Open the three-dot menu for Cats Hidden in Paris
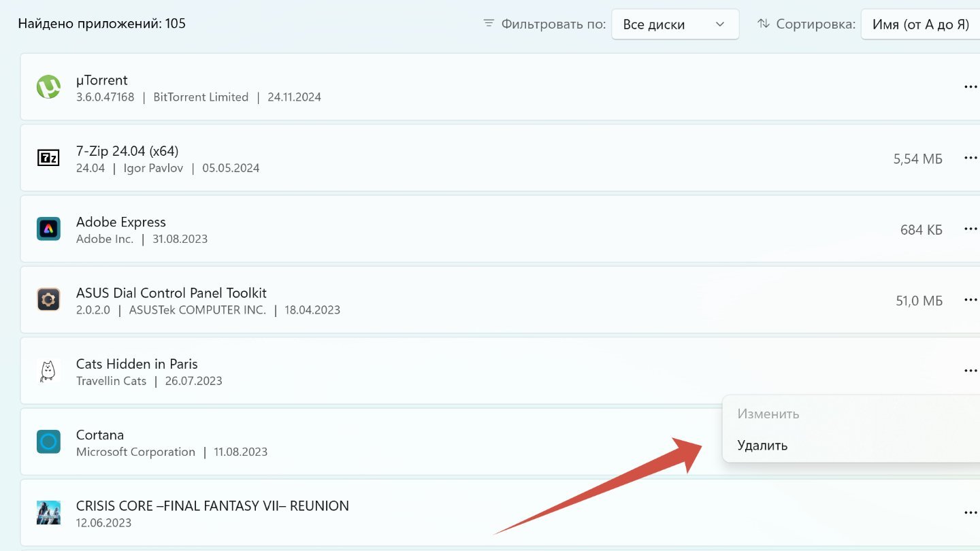This screenshot has height=551, width=980. [x=970, y=371]
